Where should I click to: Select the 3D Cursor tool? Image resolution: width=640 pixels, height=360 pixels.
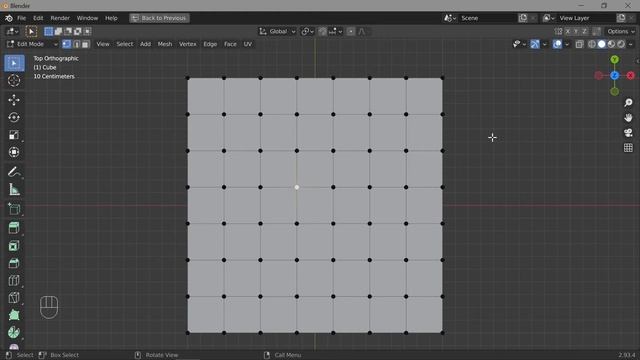pyautogui.click(x=14, y=80)
